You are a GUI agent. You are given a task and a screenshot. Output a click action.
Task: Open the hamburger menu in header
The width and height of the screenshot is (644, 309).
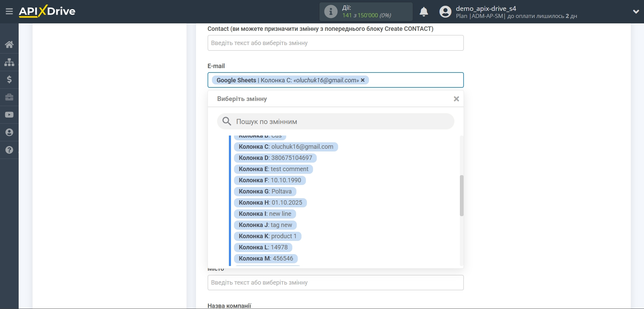pyautogui.click(x=9, y=12)
